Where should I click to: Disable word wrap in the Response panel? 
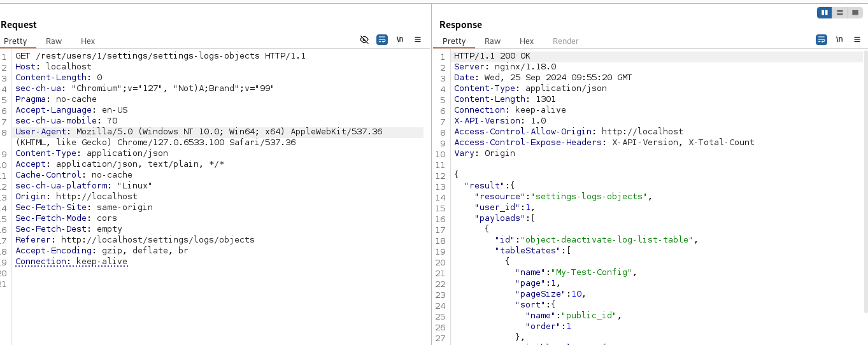[x=822, y=39]
